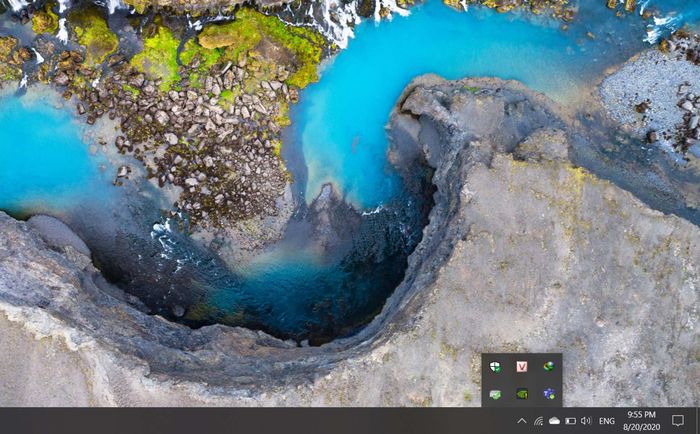This screenshot has height=434, width=700.
Task: Open the volume speaker control
Action: 586,421
